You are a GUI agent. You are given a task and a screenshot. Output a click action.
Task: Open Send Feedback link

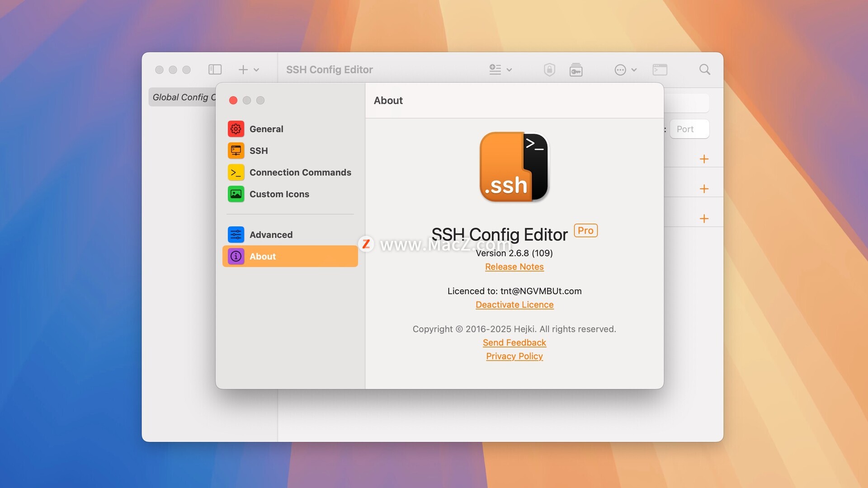coord(514,343)
